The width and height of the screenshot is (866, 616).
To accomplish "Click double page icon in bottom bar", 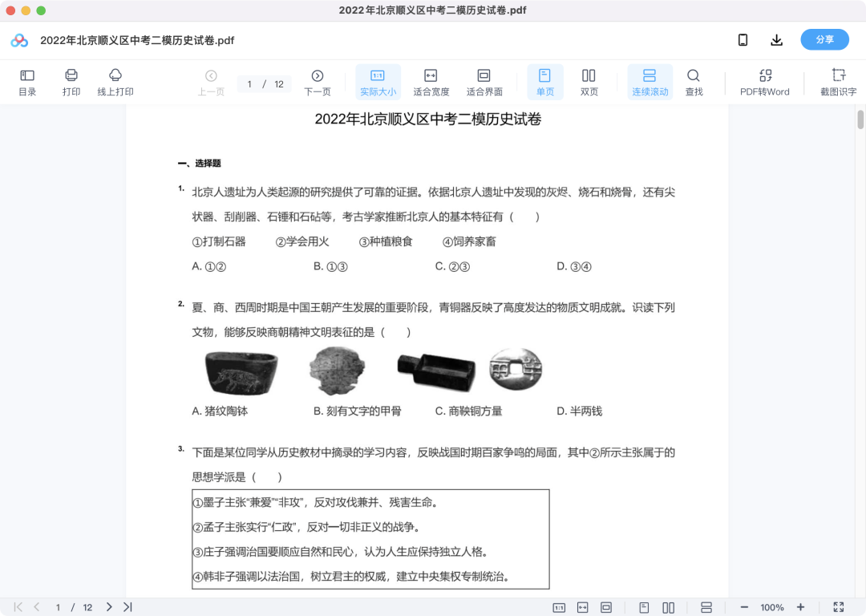I will [668, 608].
